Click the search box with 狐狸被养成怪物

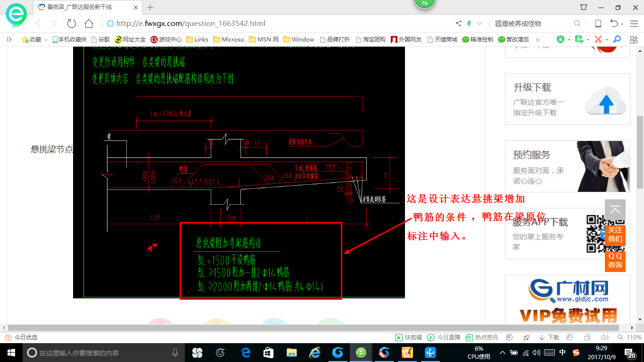(532, 24)
